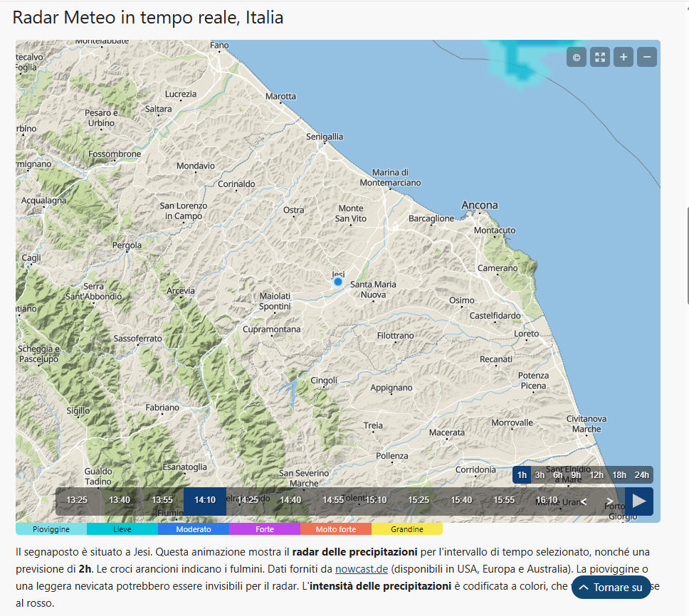
Task: Click the Grandine legend color swatch
Action: [407, 529]
